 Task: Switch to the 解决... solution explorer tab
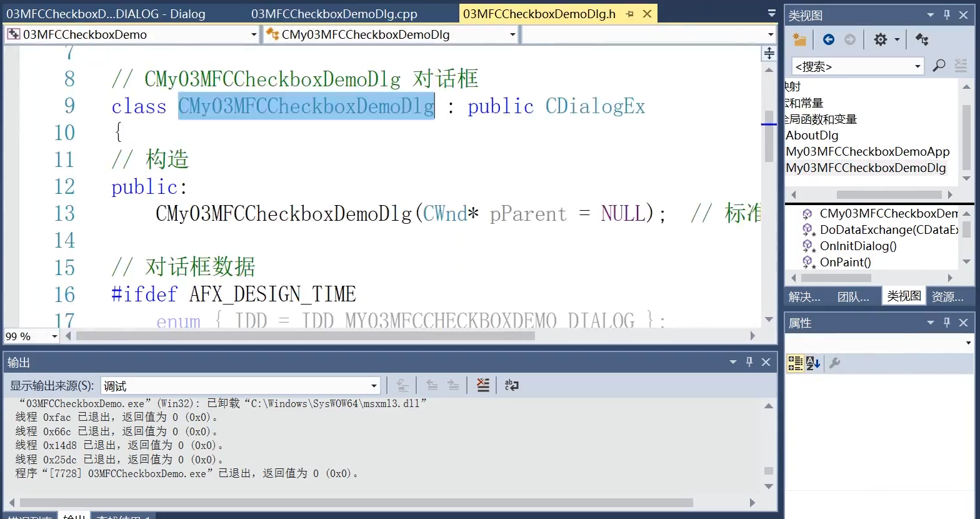(804, 296)
